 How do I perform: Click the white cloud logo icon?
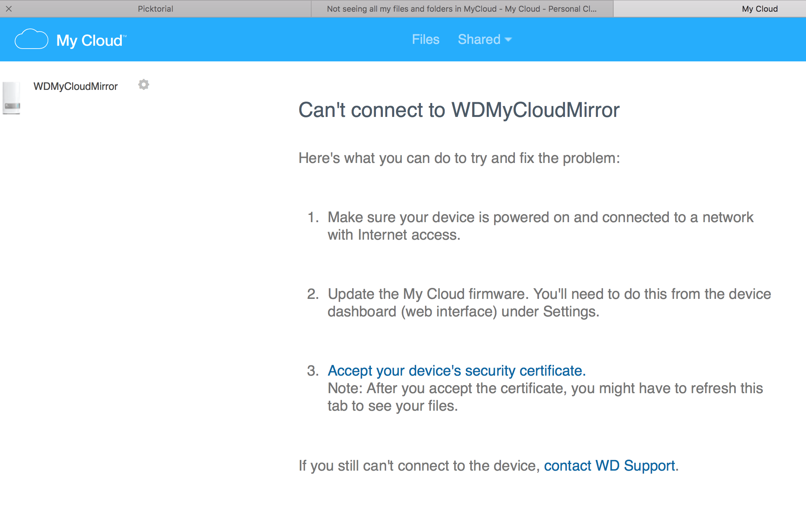click(31, 39)
